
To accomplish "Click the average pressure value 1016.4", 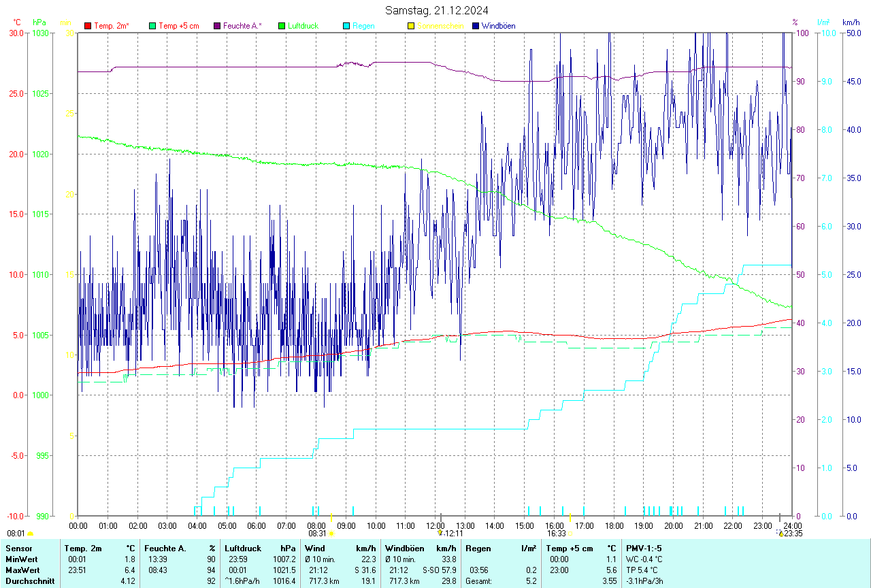I will point(284,581).
